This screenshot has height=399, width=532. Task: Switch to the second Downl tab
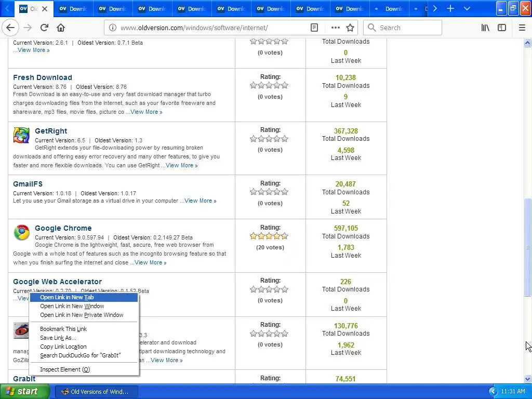pos(113,9)
